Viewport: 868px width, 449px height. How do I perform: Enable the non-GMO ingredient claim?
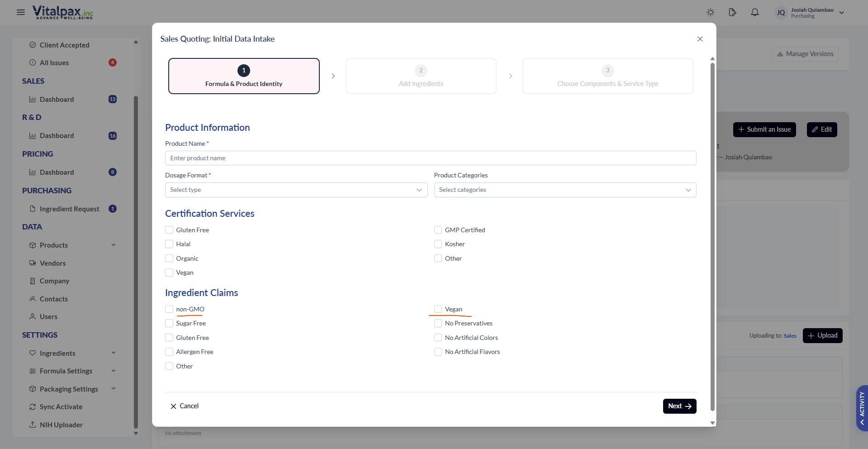(169, 309)
